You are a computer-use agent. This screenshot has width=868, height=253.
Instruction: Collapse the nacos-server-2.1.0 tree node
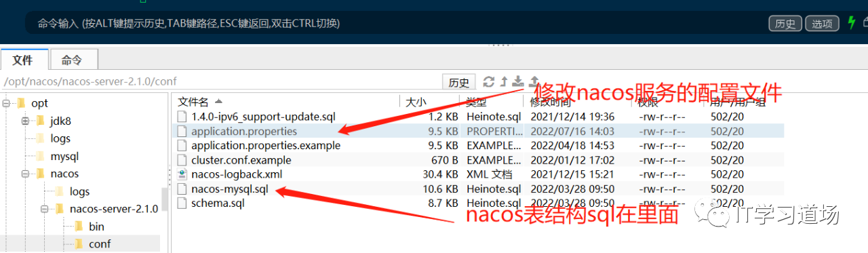click(x=44, y=209)
